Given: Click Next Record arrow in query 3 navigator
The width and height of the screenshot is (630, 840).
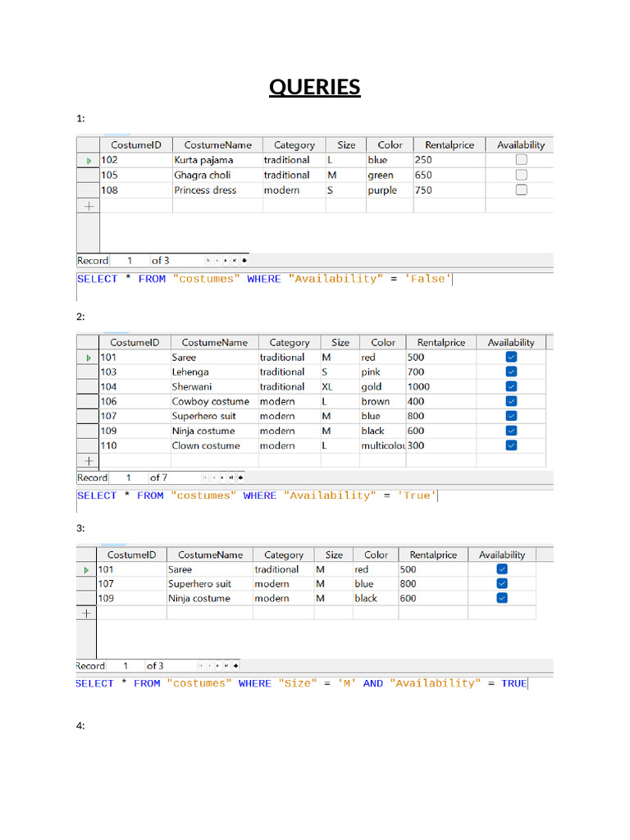Looking at the screenshot, I should (x=217, y=666).
